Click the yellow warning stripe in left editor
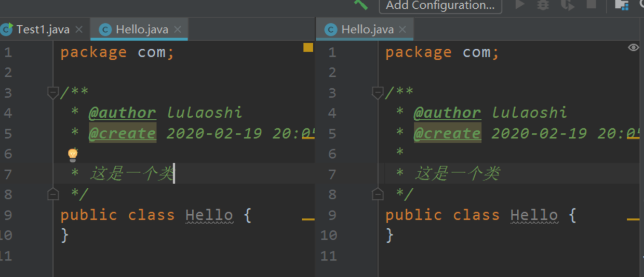 pyautogui.click(x=308, y=219)
